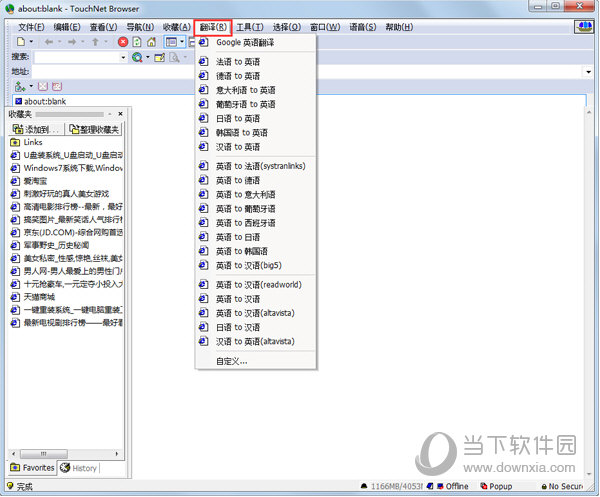Close the favorites sidebar panel

(x=121, y=114)
